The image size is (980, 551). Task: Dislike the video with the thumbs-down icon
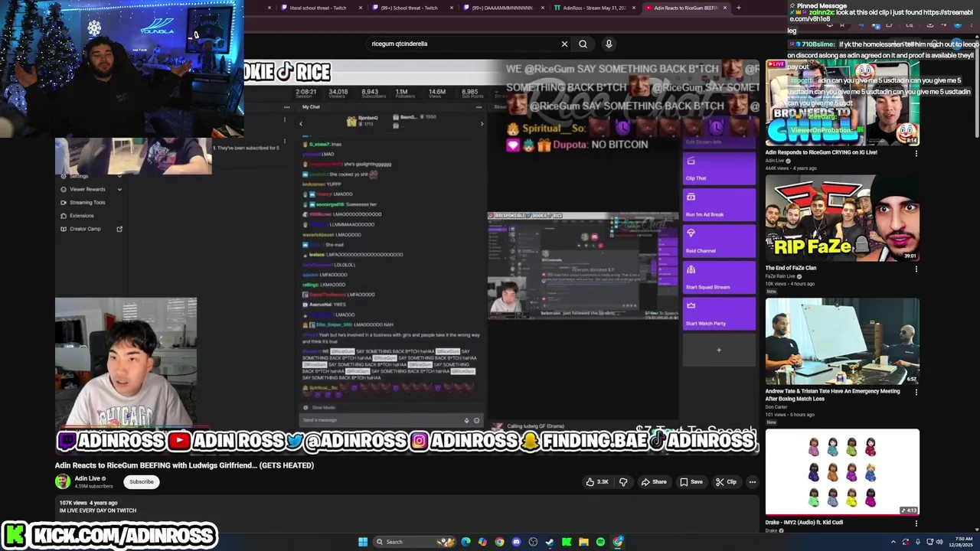coord(623,482)
